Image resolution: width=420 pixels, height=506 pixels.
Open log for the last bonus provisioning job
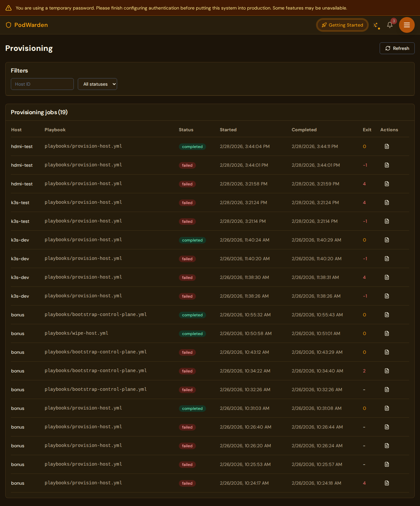(387, 483)
